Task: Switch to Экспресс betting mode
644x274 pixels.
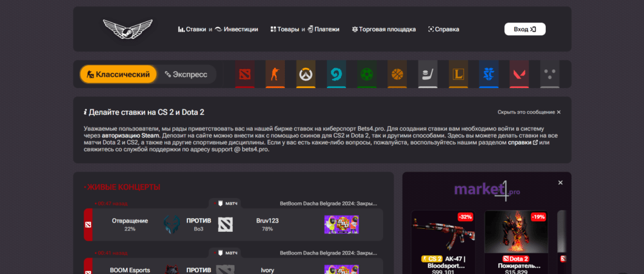Action: click(x=186, y=74)
